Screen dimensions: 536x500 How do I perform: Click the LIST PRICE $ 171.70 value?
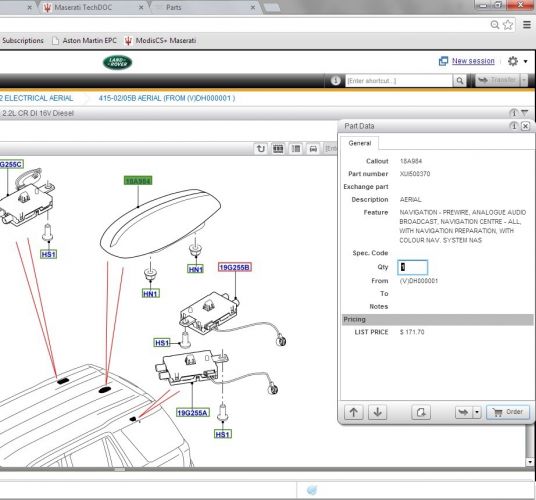tap(412, 332)
